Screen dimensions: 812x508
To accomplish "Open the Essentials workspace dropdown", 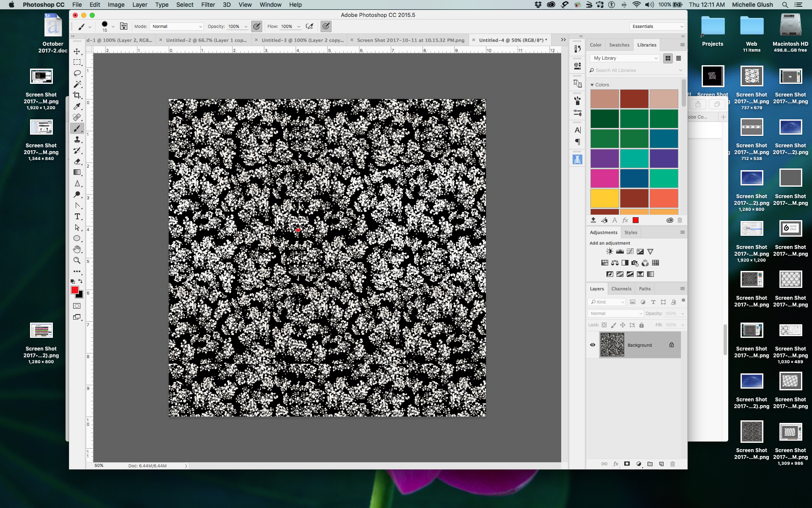I will (657, 26).
